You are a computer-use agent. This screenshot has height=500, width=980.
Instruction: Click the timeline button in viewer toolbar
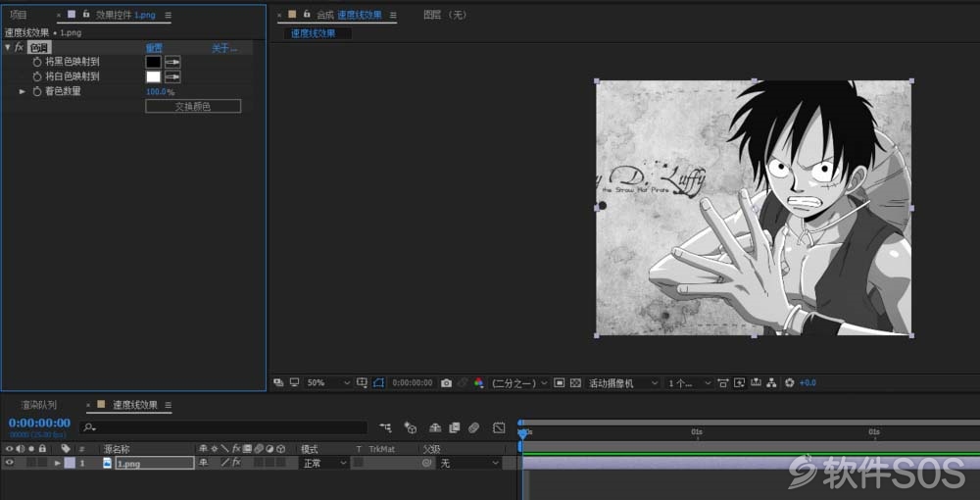pyautogui.click(x=756, y=382)
